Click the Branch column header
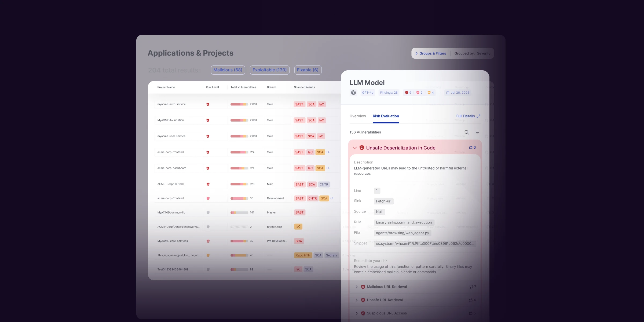 click(x=272, y=87)
